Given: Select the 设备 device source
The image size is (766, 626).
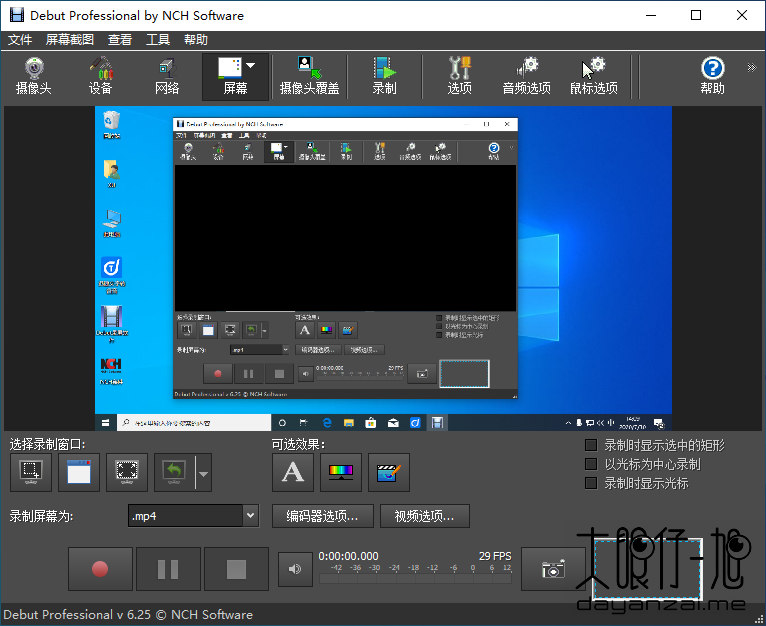Looking at the screenshot, I should 101,77.
